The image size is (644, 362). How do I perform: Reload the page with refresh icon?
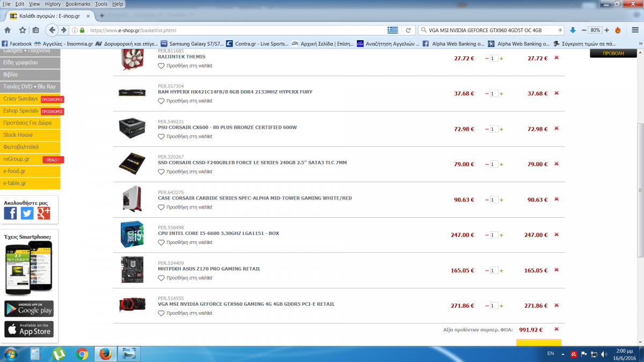[408, 30]
